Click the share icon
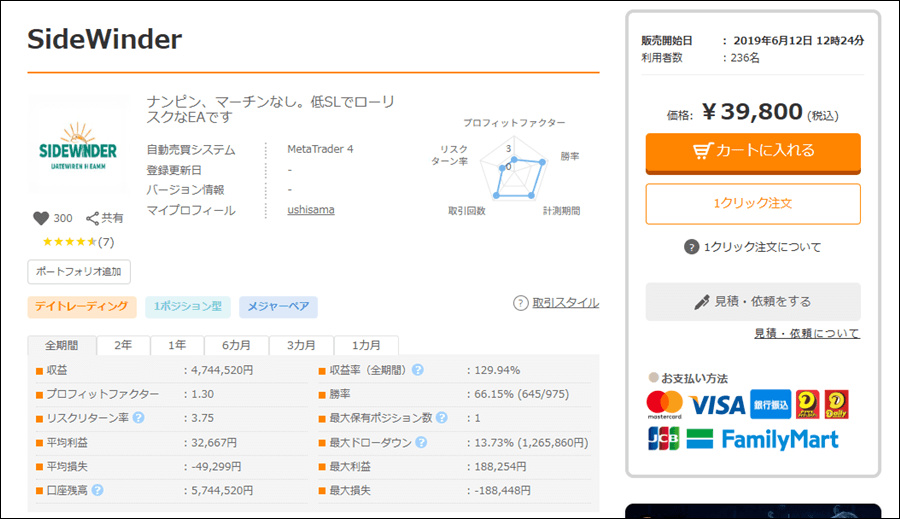The image size is (900, 519). (x=92, y=218)
